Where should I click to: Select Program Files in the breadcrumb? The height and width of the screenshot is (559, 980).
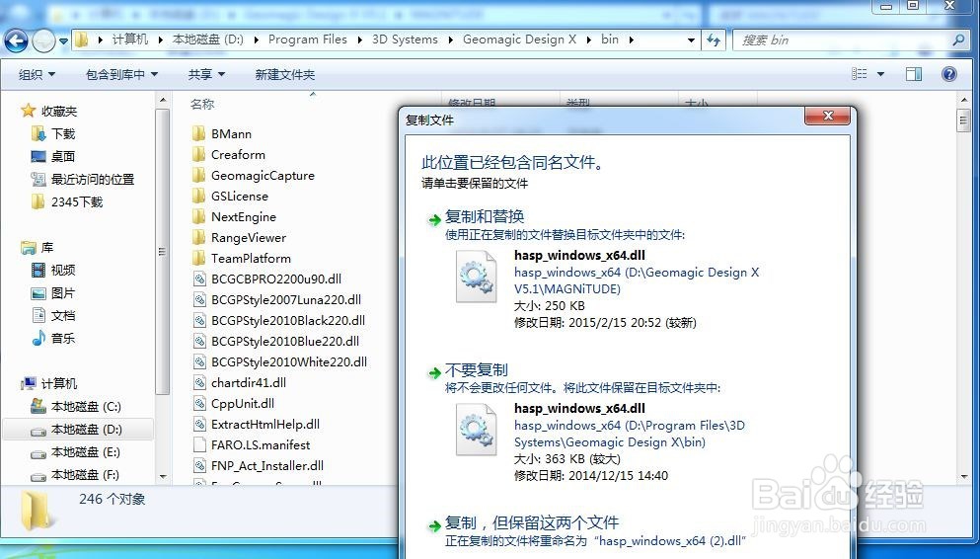click(308, 40)
